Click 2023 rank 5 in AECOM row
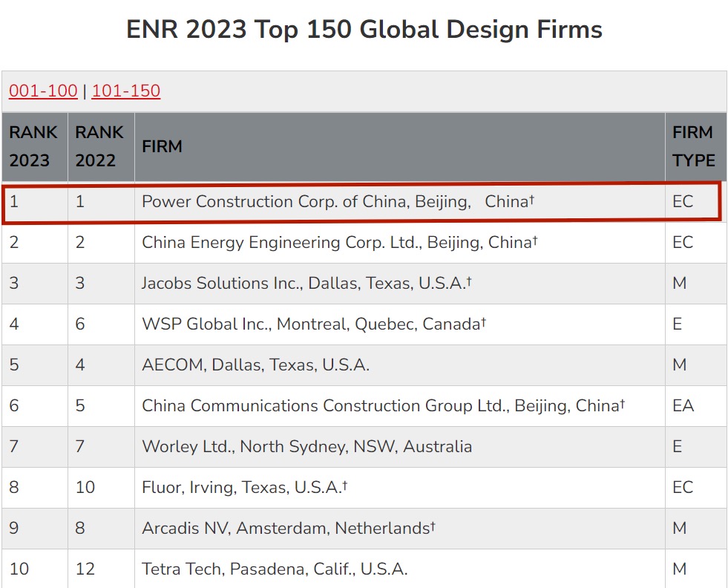Image resolution: width=728 pixels, height=588 pixels. tap(14, 365)
